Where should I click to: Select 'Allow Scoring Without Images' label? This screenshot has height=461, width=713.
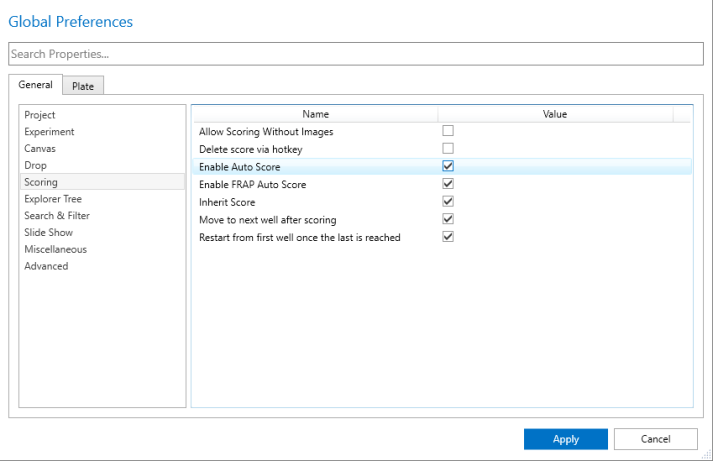[x=266, y=132]
